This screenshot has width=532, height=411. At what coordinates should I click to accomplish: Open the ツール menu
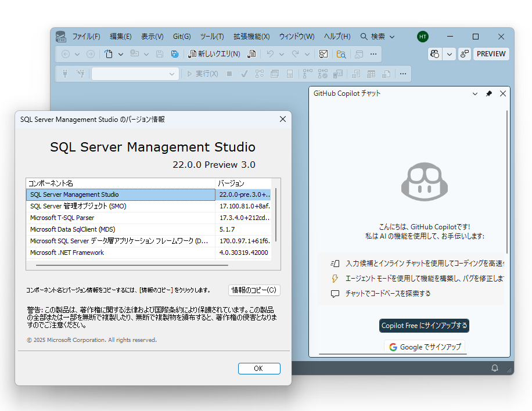[x=211, y=36]
